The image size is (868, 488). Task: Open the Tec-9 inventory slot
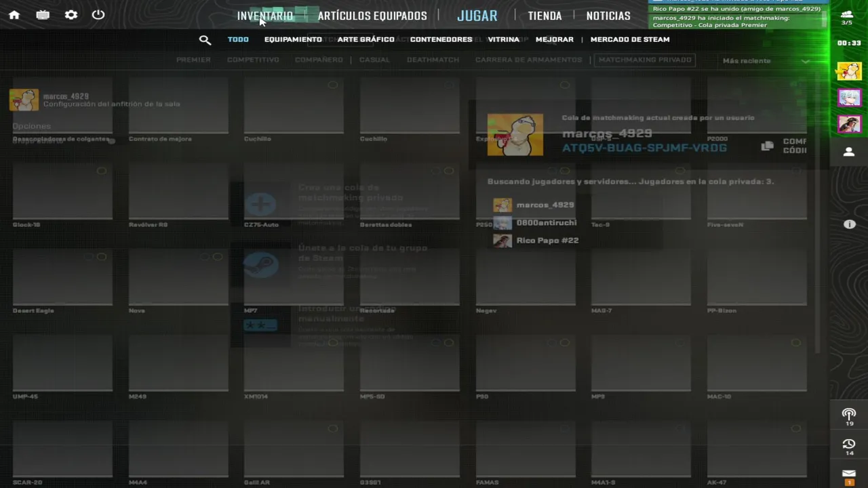click(641, 195)
